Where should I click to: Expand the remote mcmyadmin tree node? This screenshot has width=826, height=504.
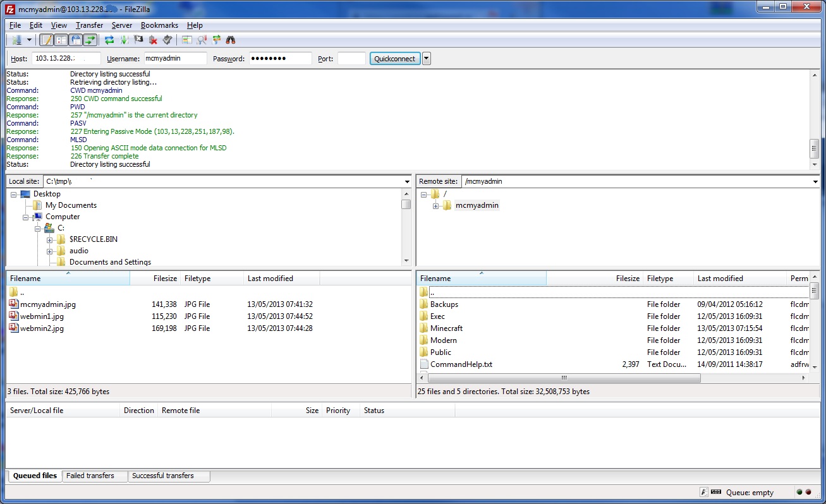pos(436,206)
